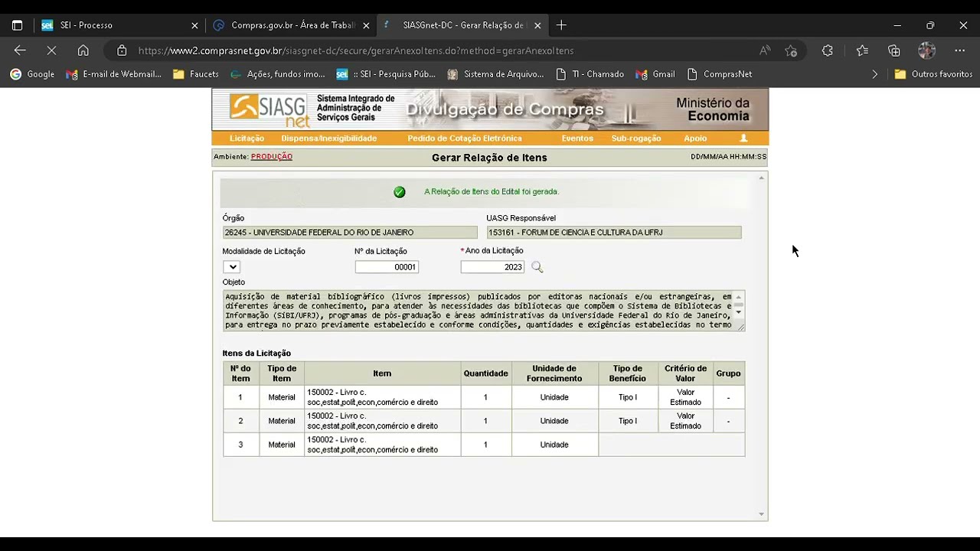Screen dimensions: 980x551
Task: Open the browser tab actions menu icon
Action: [x=17, y=25]
